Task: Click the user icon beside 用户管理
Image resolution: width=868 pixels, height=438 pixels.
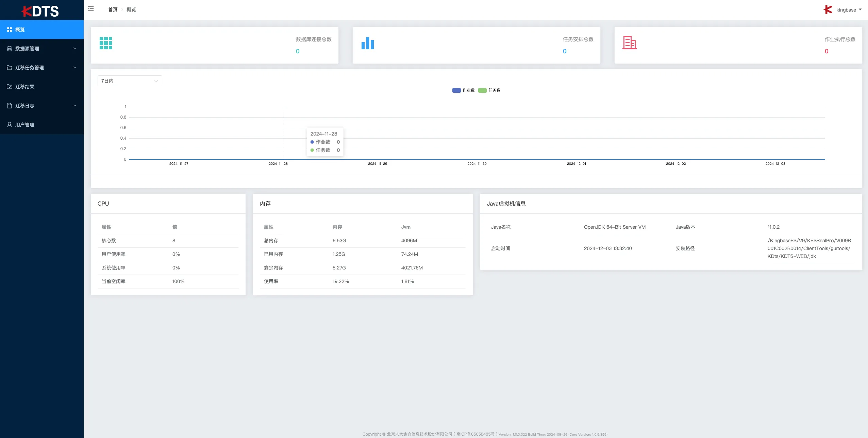Action: pyautogui.click(x=10, y=124)
